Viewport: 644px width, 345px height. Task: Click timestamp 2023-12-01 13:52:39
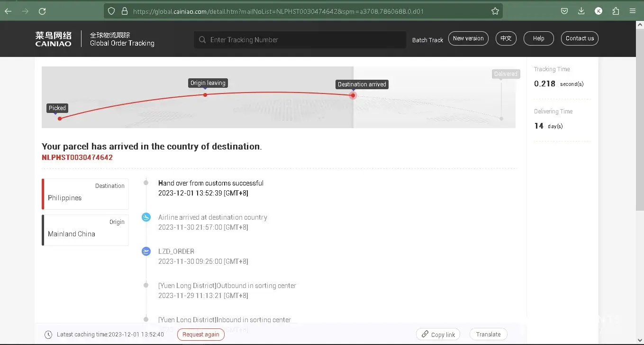(x=203, y=193)
